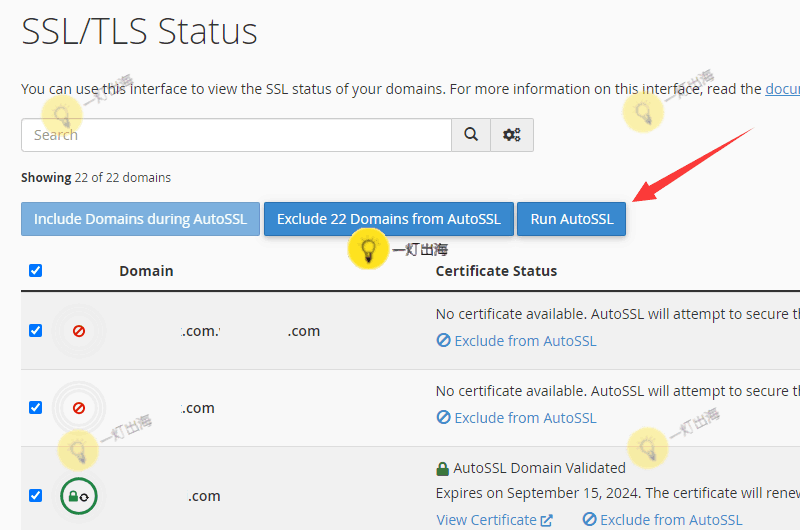Click the external-link icon beside View Certificate
800x530 pixels.
[546, 520]
